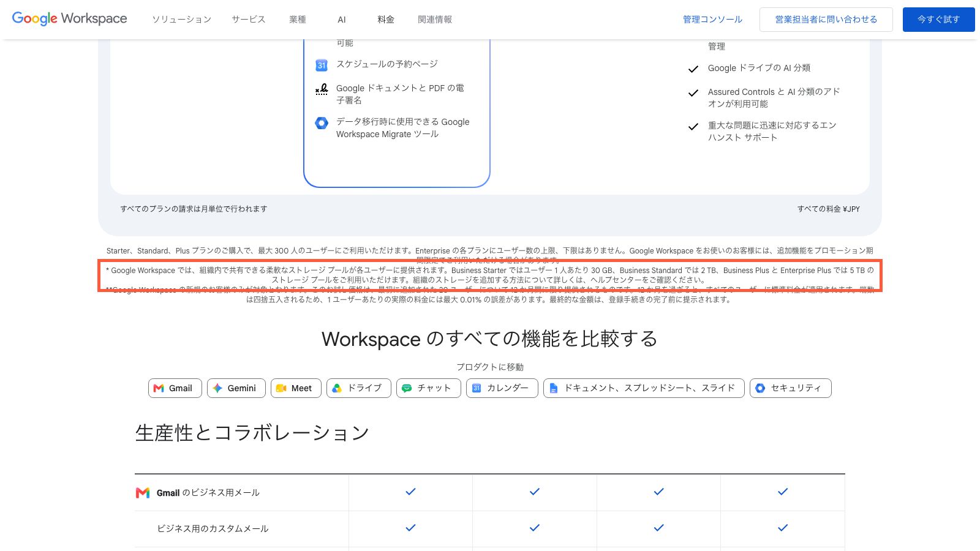Click the プロダクトに移動 label
The width and height of the screenshot is (980, 551).
[x=490, y=367]
